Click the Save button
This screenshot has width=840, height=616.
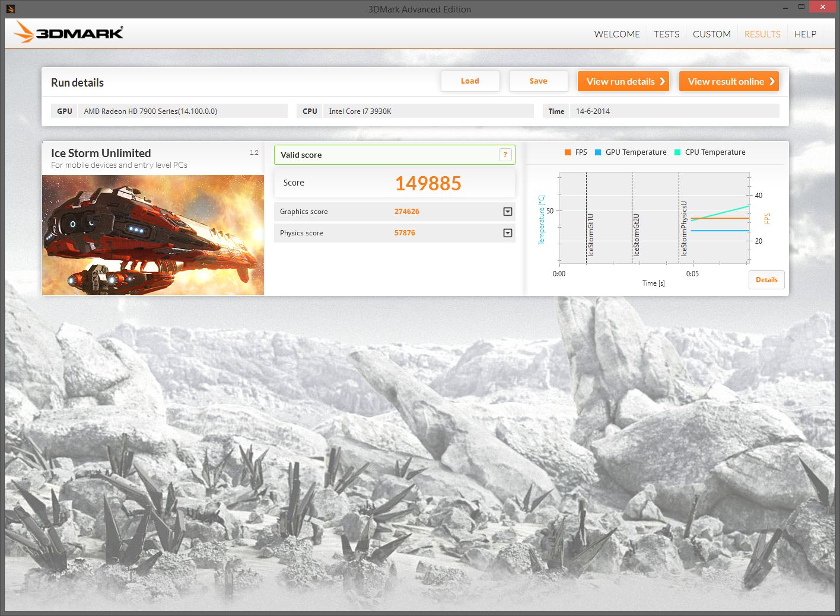pyautogui.click(x=538, y=81)
